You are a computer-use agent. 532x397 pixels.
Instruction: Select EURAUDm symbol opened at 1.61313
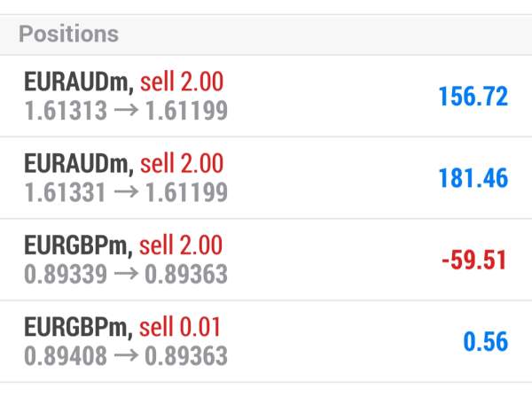pos(78,82)
